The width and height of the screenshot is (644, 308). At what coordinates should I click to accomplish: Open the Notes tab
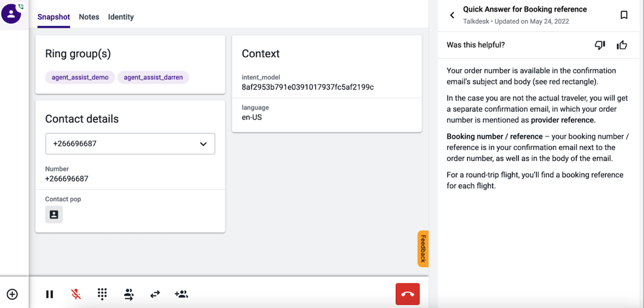[x=89, y=17]
